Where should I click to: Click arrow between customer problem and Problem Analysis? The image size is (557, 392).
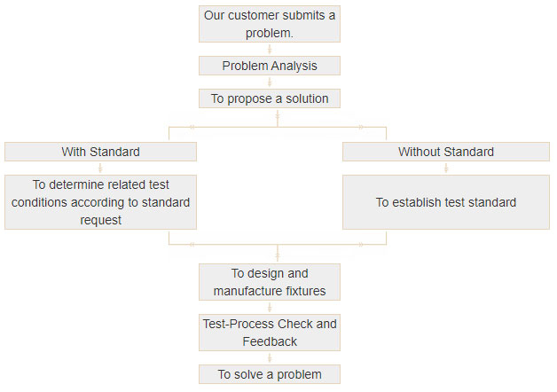[x=270, y=50]
